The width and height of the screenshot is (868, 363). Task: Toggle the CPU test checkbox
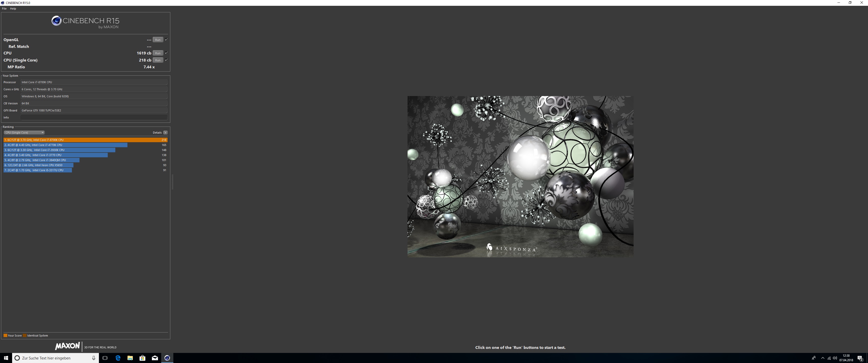click(x=166, y=53)
